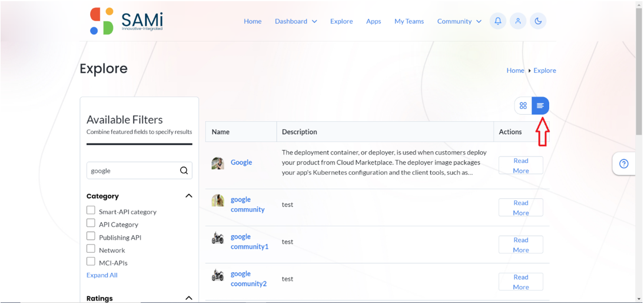Open the google coomunity2 link

(248, 279)
